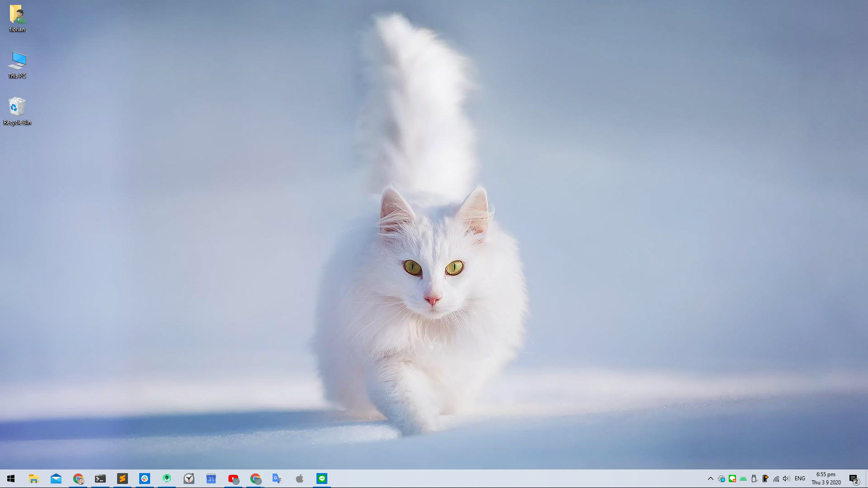The image size is (868, 488).
Task: Open the Windows Start menu
Action: [11, 479]
